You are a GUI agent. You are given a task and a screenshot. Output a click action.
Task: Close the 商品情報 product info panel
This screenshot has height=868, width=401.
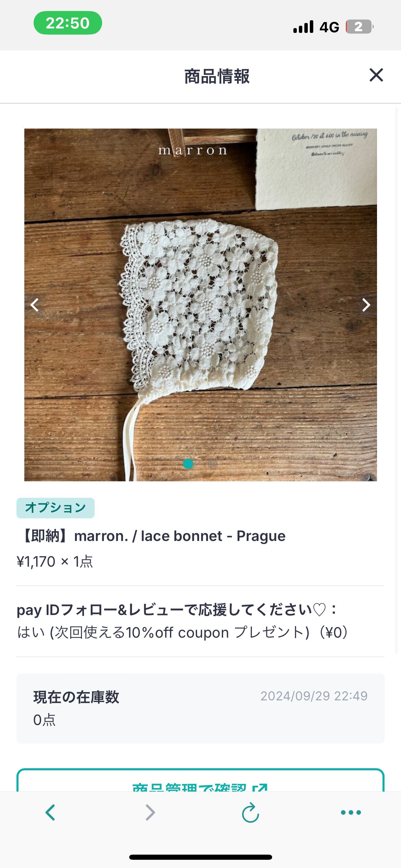[376, 75]
